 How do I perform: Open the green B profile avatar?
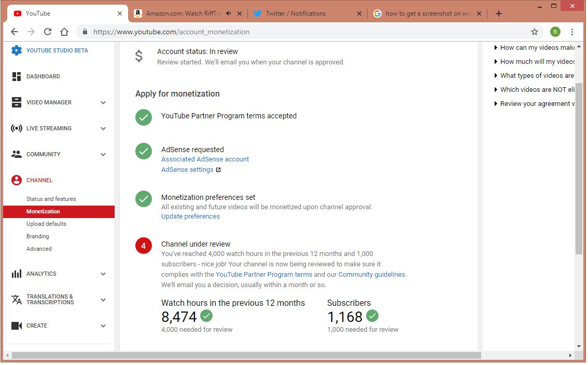556,32
